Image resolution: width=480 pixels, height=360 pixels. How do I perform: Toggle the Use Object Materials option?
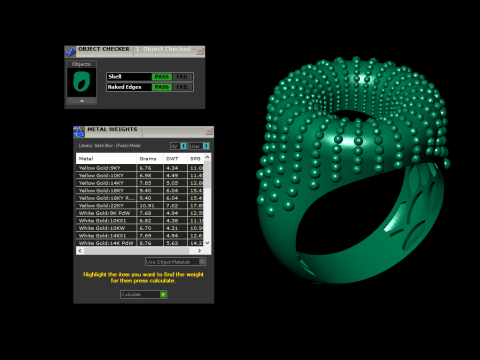[176, 262]
